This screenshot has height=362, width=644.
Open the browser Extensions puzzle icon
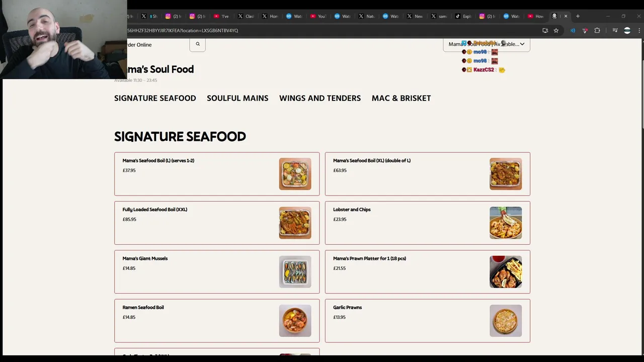click(x=597, y=30)
